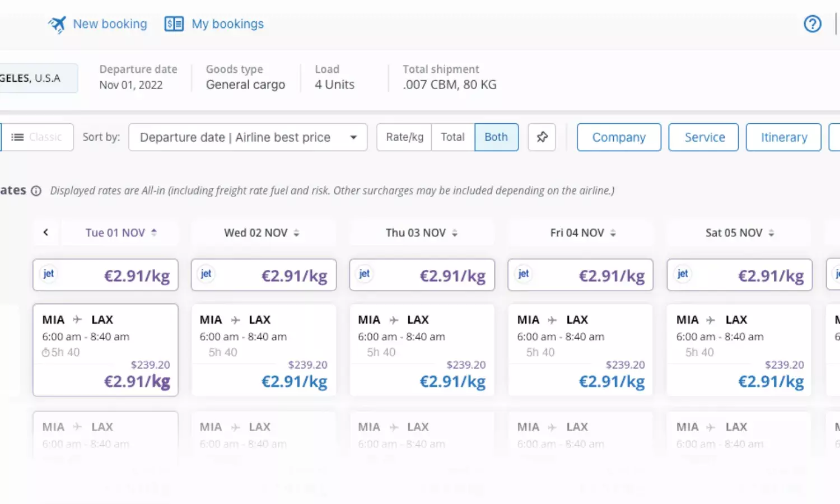
Task: Select jet airline rate for Sat 05 NOV
Action: 740,275
